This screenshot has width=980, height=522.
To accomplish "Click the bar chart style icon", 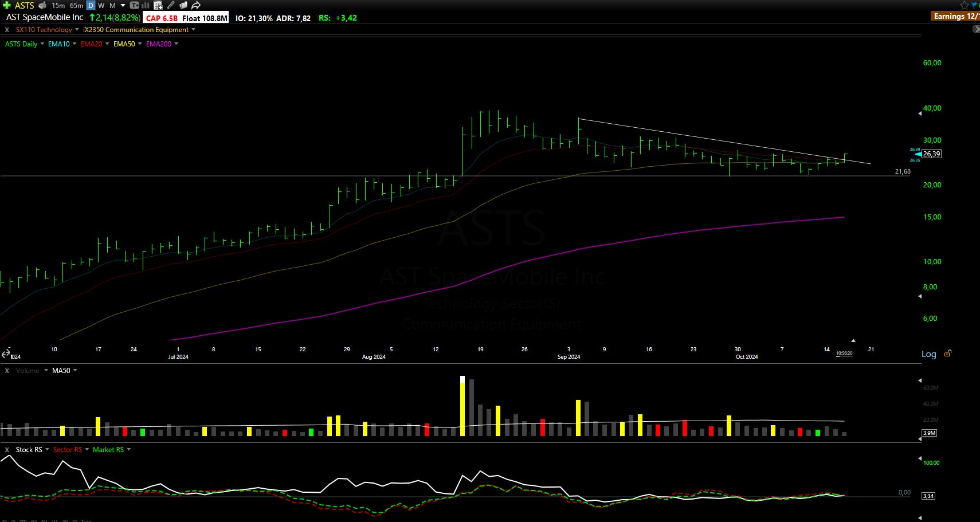I will [x=146, y=5].
